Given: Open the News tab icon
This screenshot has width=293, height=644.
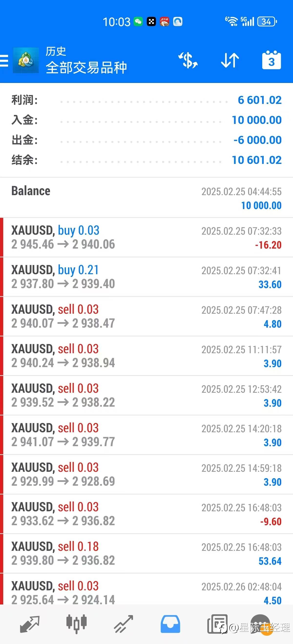Looking at the screenshot, I should (217, 624).
